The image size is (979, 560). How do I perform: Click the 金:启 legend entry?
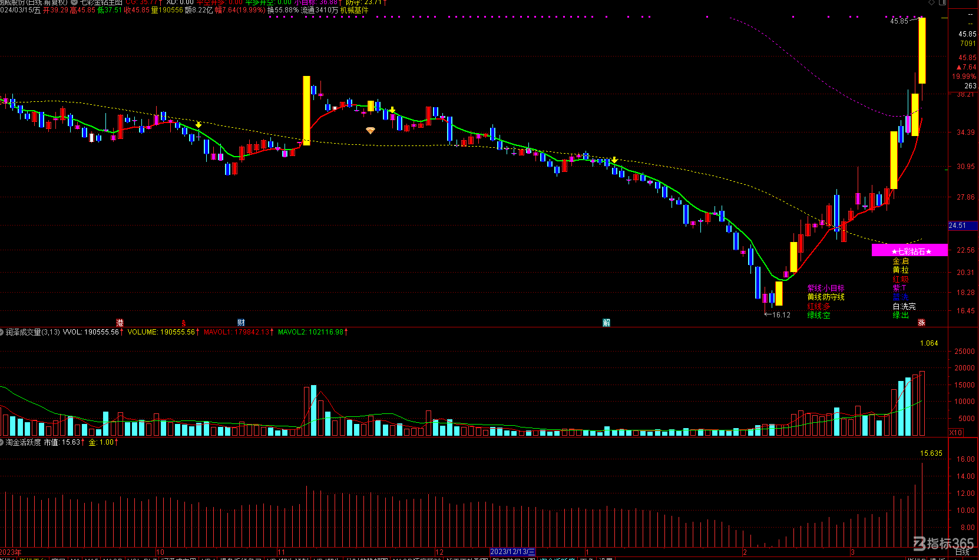coord(901,261)
